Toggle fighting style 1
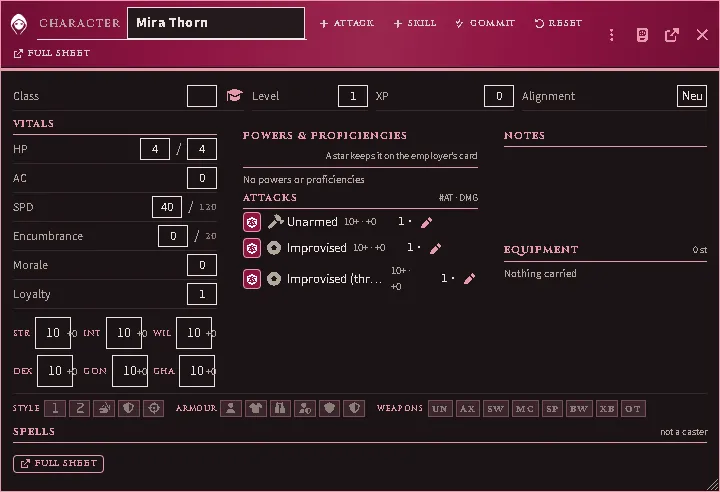Image resolution: width=720 pixels, height=492 pixels. [55, 408]
